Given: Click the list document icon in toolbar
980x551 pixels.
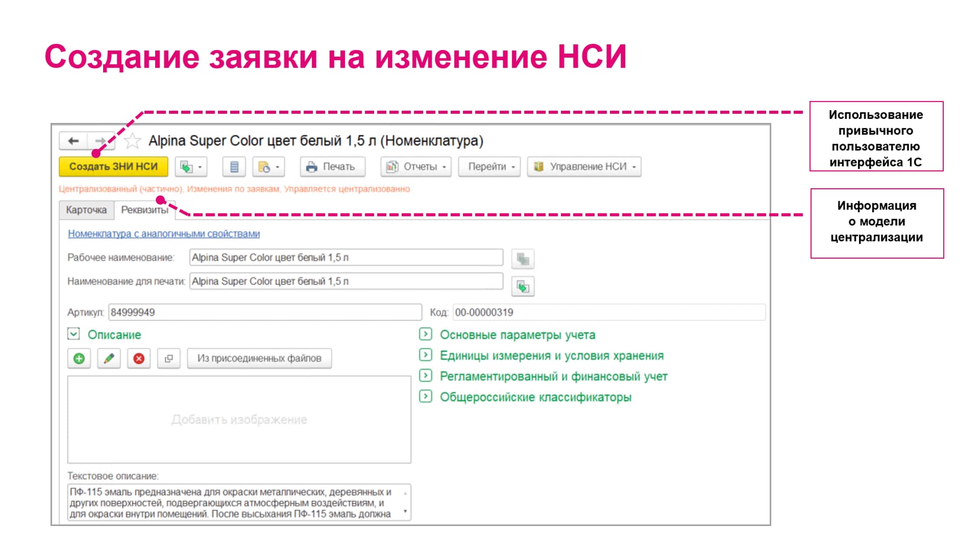Looking at the screenshot, I should pos(234,167).
